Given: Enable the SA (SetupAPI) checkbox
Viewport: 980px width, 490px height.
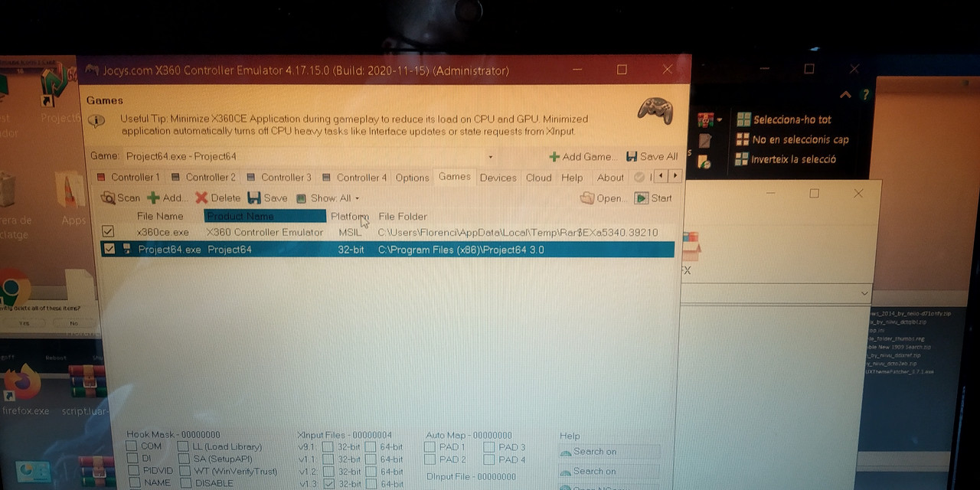Looking at the screenshot, I should [x=185, y=459].
